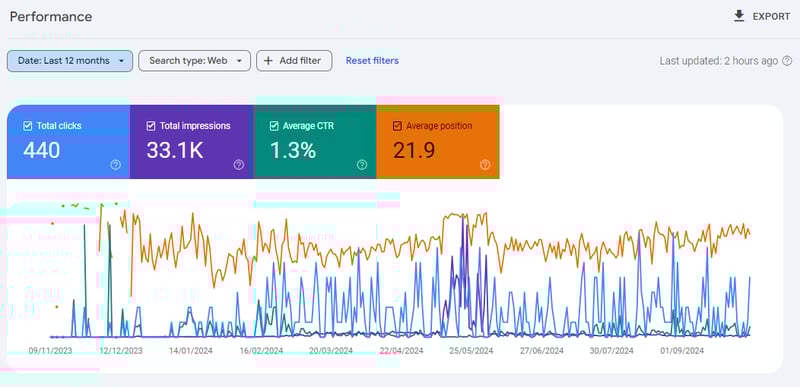
Task: Open the Date: Last 12 months dropdown
Action: [70, 61]
